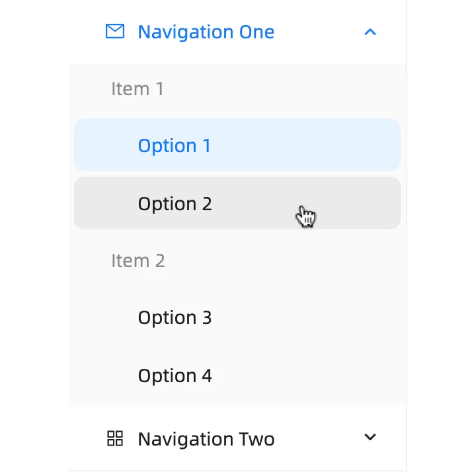476x472 pixels.
Task: Pick the first option below Item 2
Action: point(175,317)
